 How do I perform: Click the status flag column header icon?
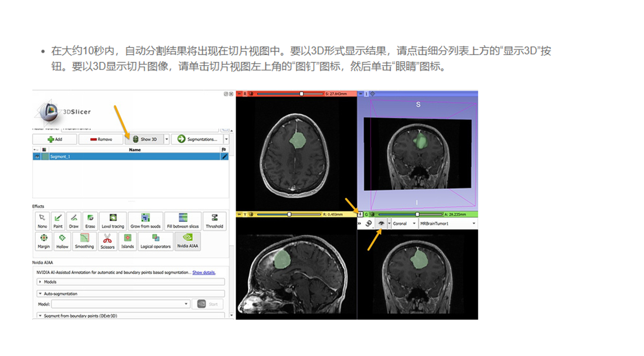click(224, 149)
